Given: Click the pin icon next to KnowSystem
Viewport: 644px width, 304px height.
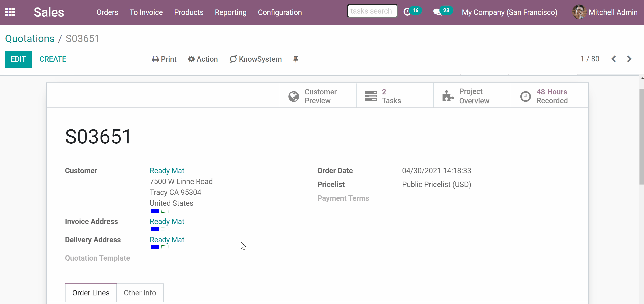Looking at the screenshot, I should tap(296, 59).
